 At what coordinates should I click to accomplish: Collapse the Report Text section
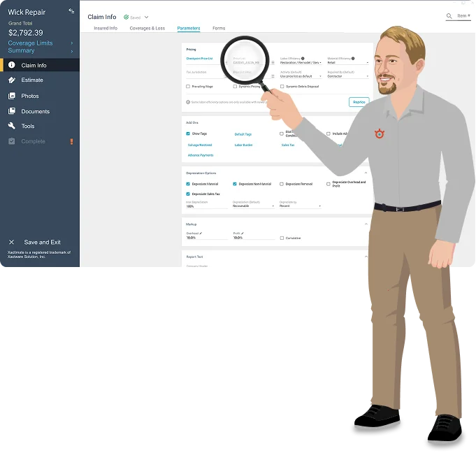(366, 257)
